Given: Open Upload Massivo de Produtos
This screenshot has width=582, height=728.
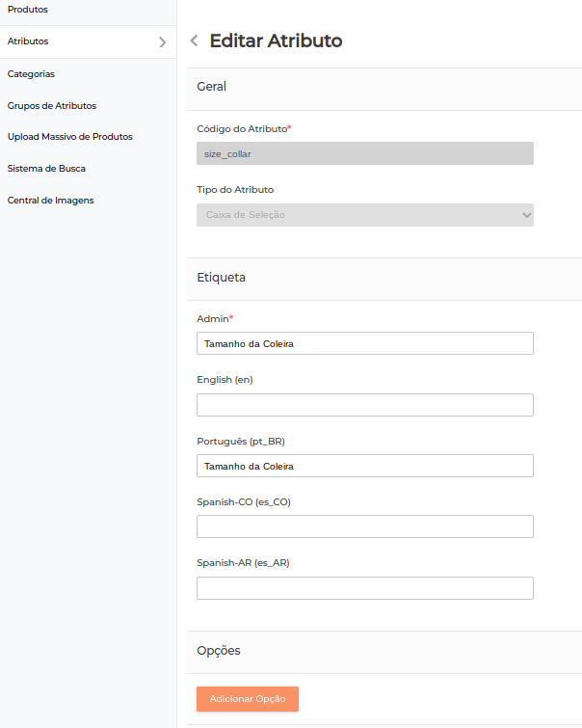Looking at the screenshot, I should (69, 137).
